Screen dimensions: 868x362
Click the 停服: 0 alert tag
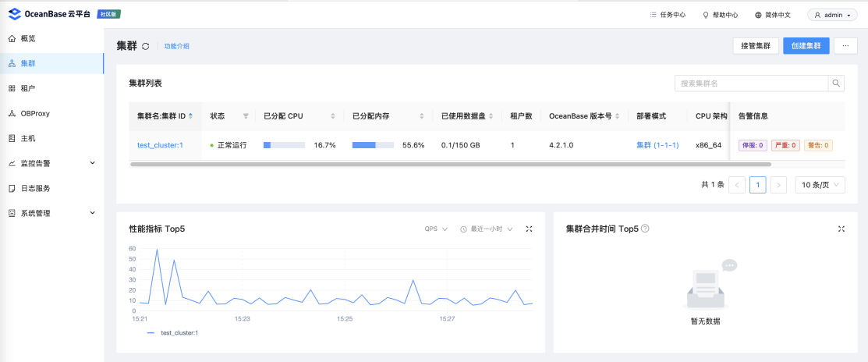(x=753, y=146)
